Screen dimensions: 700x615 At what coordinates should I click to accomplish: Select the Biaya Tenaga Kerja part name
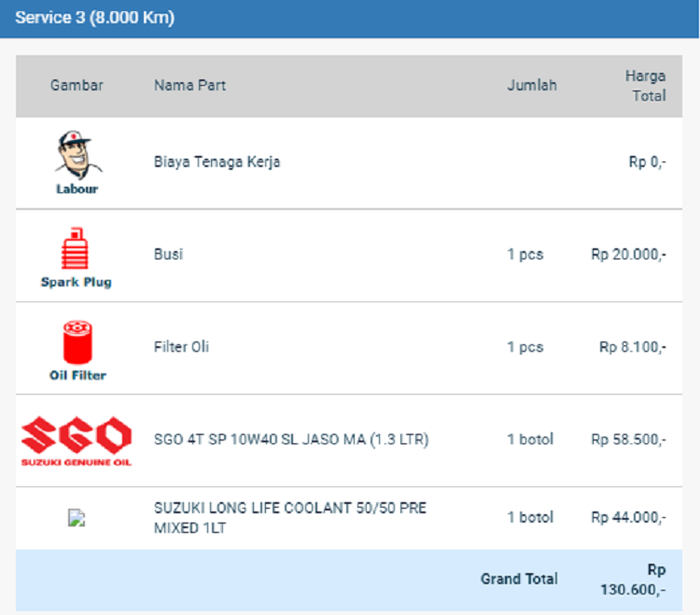tap(217, 162)
